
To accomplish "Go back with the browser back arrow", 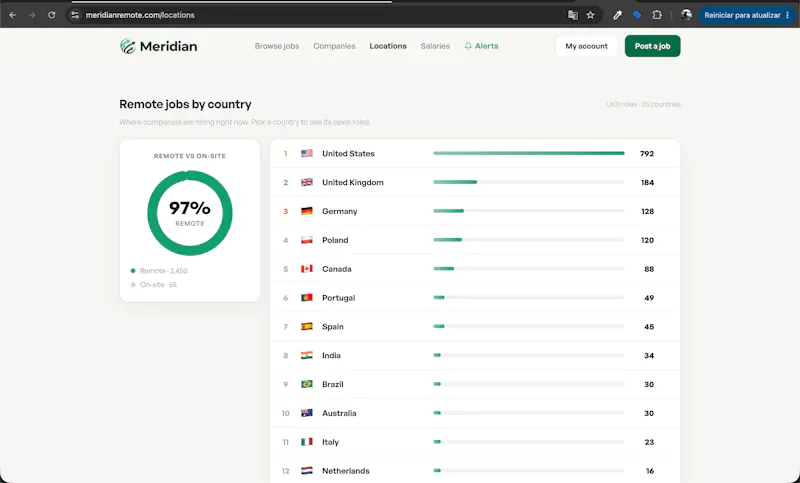I will [x=13, y=15].
